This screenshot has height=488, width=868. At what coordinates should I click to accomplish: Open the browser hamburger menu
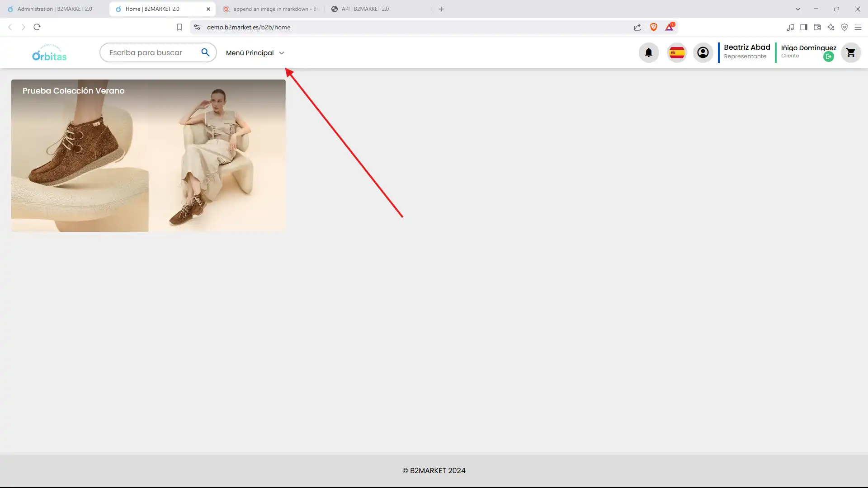tap(858, 27)
